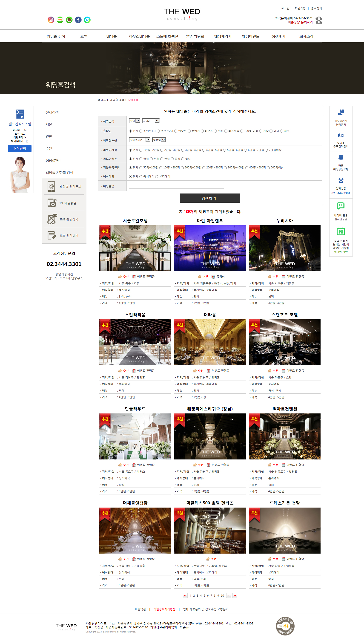Open the 지하철호선 subway line dropdown

click(x=140, y=140)
